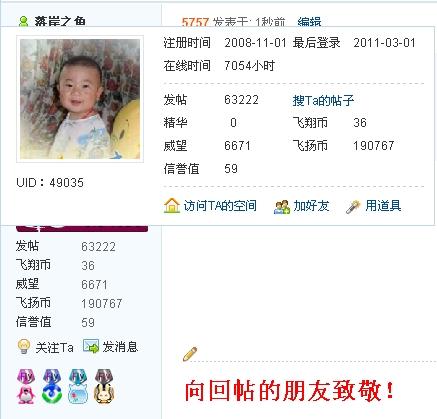Choose 用道具 link
Image resolution: width=437 pixels, height=419 pixels.
[x=383, y=206]
